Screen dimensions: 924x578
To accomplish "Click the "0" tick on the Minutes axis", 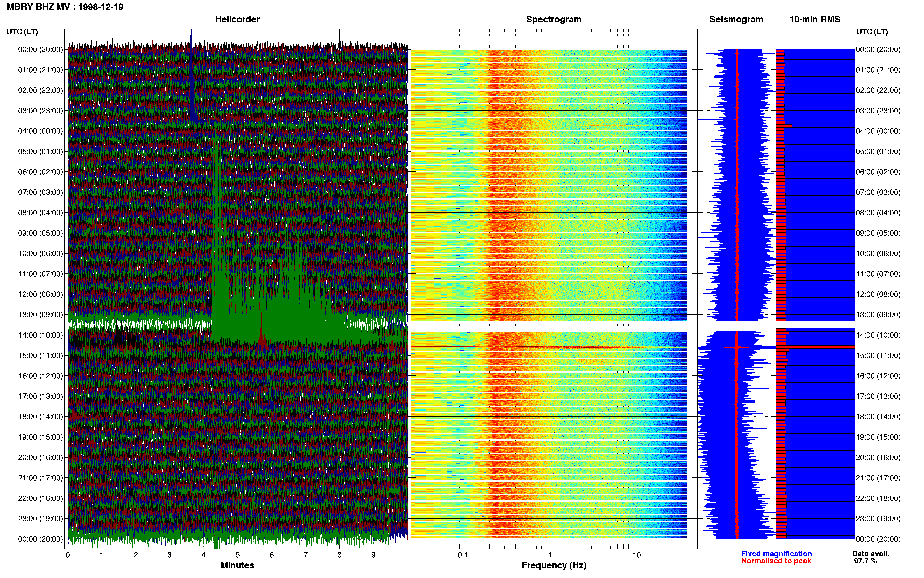I will coord(68,555).
